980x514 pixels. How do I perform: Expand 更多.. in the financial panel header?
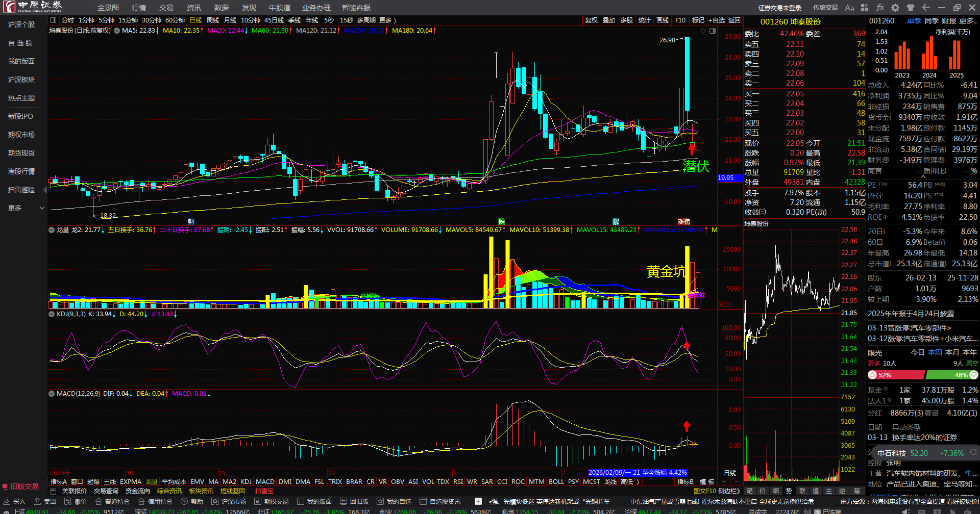coord(968,21)
